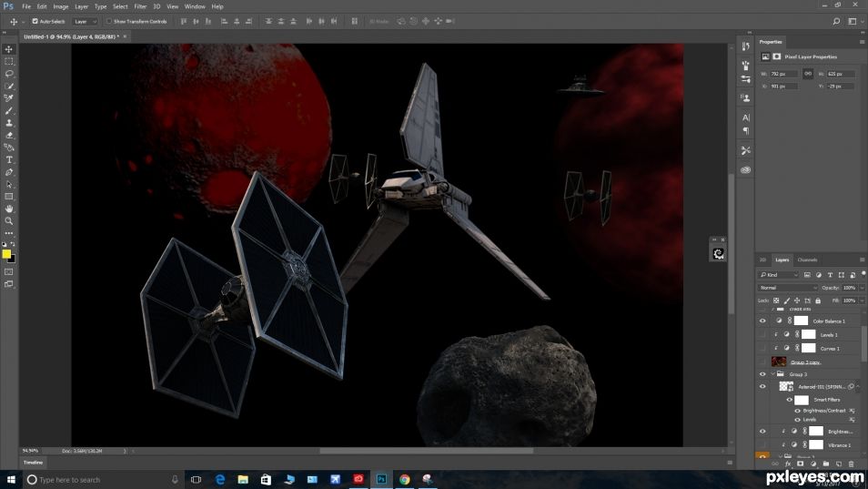
Task: Toggle visibility of the Vibrance 1 layer
Action: (762, 444)
